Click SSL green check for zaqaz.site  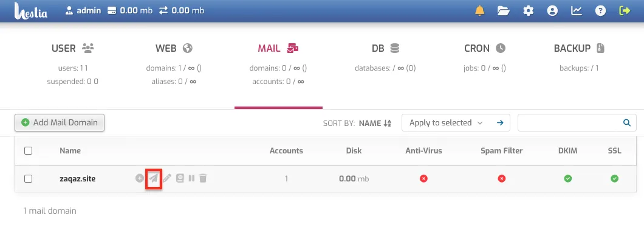pyautogui.click(x=614, y=178)
